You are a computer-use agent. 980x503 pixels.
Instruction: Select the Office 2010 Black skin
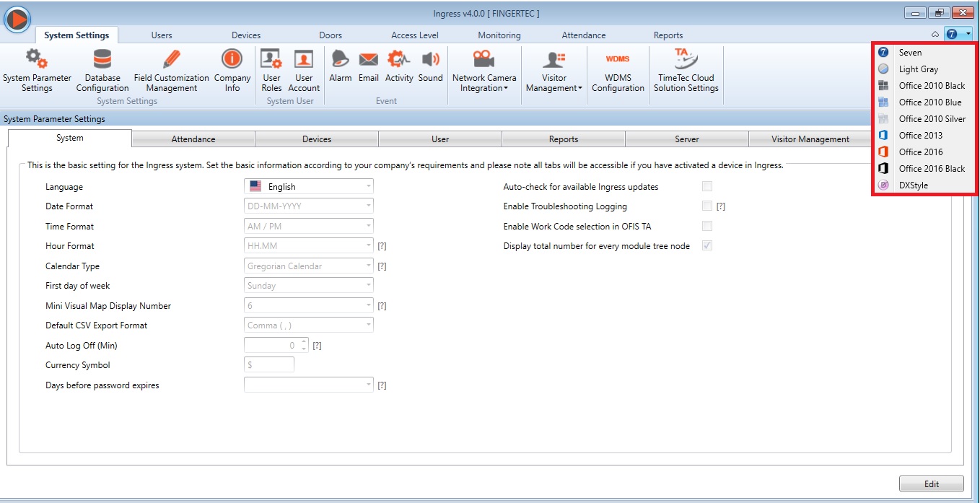click(924, 86)
